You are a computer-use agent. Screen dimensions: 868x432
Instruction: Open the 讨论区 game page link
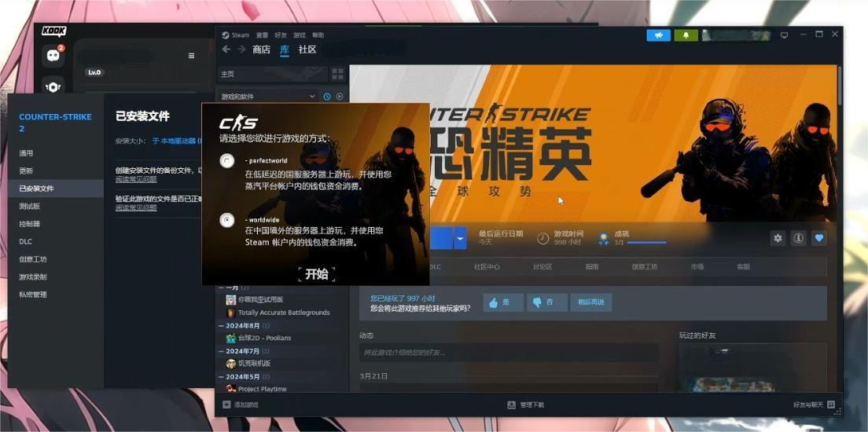(x=542, y=266)
